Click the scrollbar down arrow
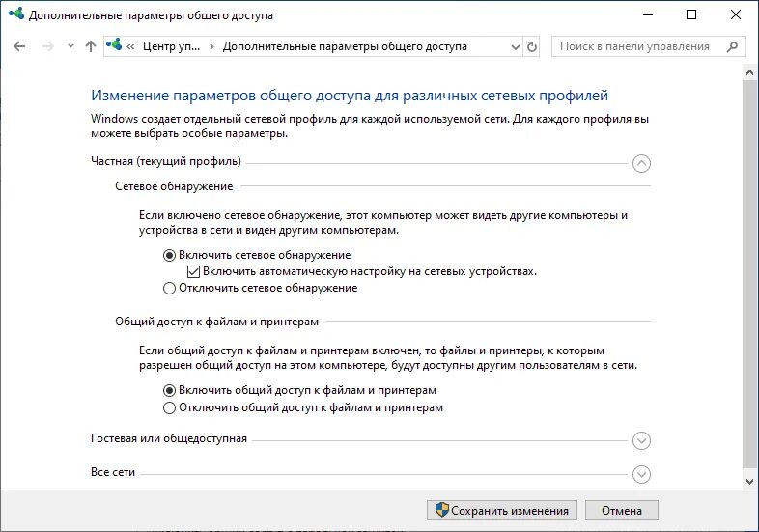This screenshot has width=759, height=532. (749, 481)
